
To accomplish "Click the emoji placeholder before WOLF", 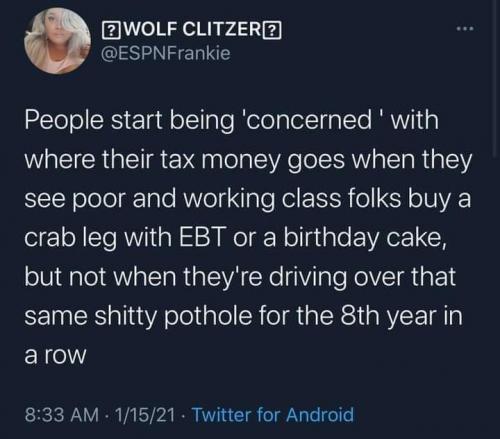I will pyautogui.click(x=110, y=31).
